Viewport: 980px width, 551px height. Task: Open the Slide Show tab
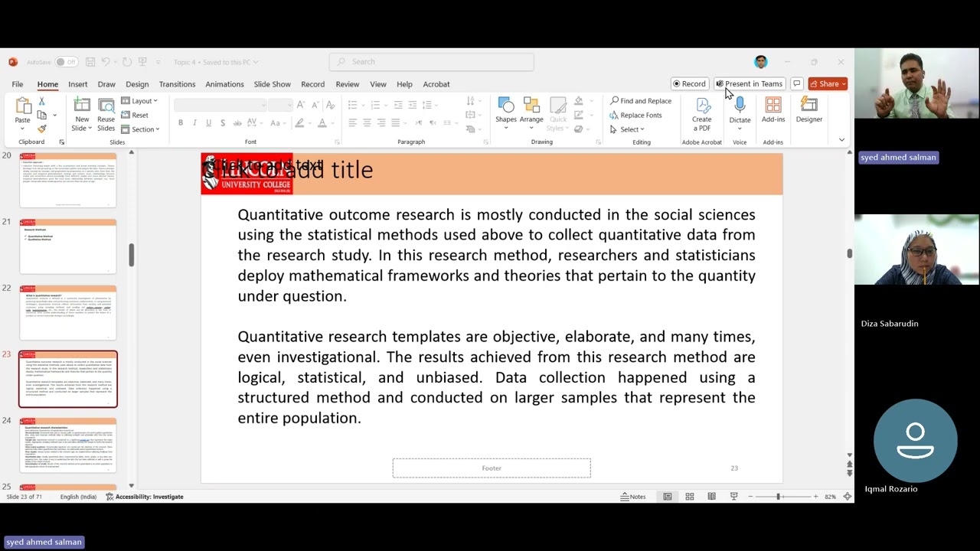(272, 84)
